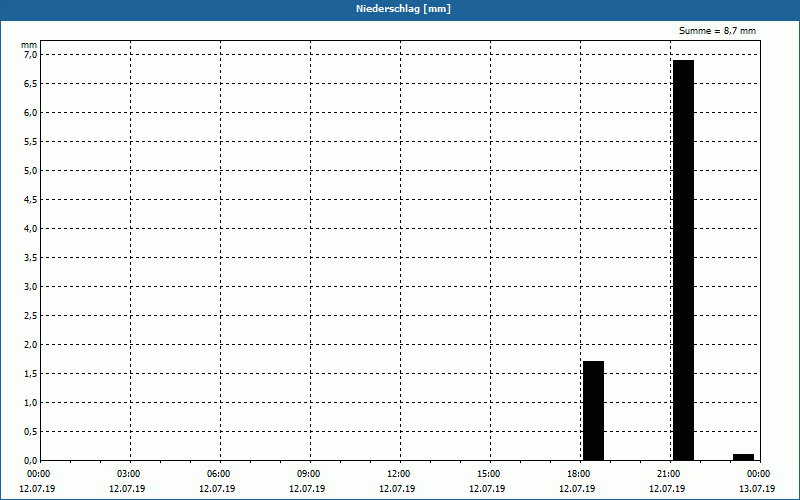This screenshot has height=500, width=800.
Task: Click the 3,5 y-axis value
Action: coord(31,258)
